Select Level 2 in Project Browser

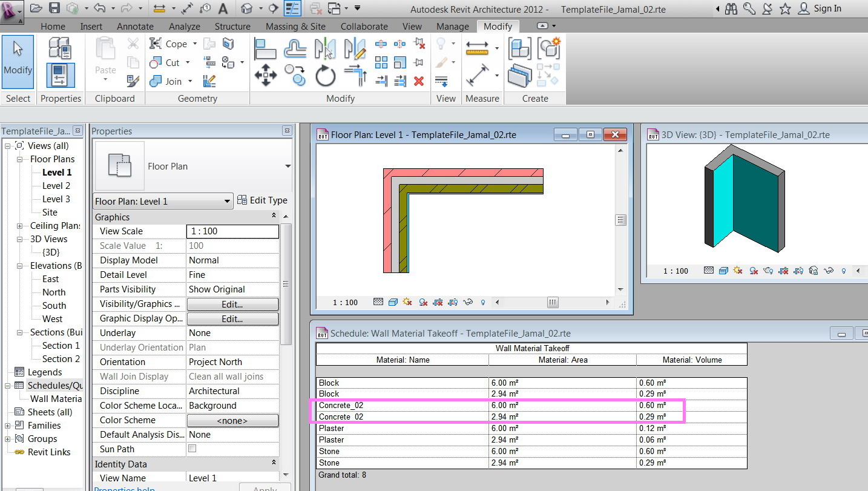[x=56, y=186]
